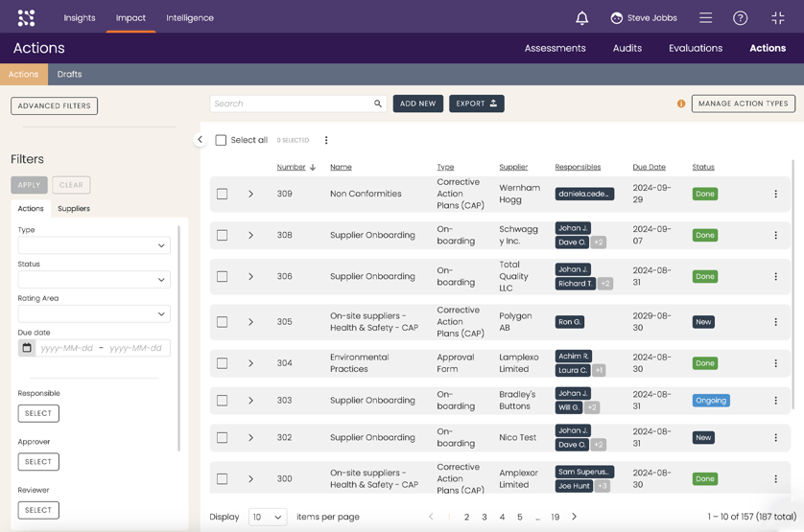This screenshot has height=532, width=804.
Task: Tick the Select all checkbox
Action: click(x=221, y=140)
